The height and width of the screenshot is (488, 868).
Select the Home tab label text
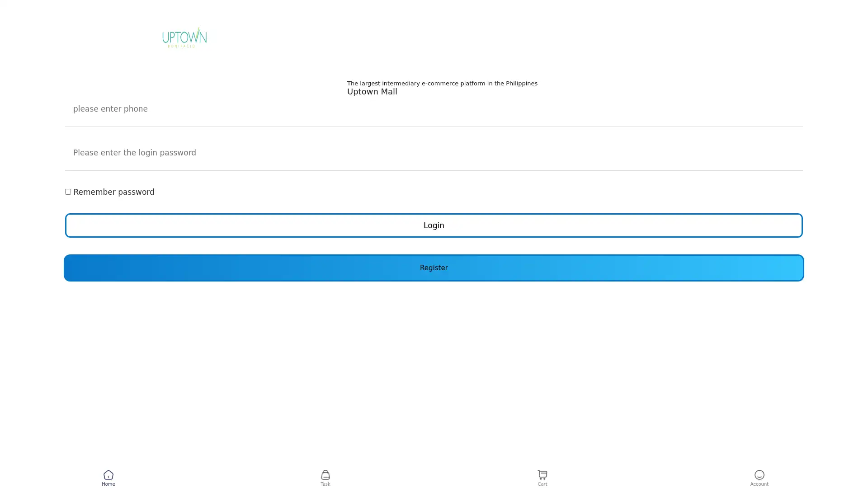pyautogui.click(x=108, y=483)
